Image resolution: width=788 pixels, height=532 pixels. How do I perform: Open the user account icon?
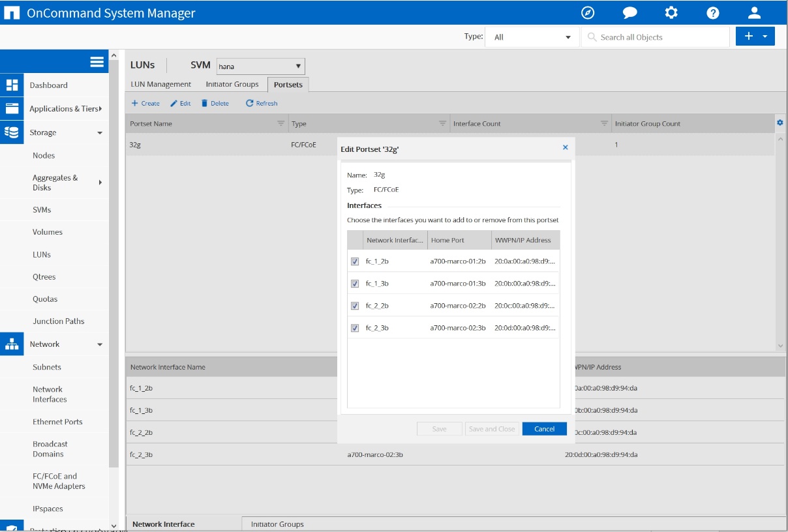click(x=754, y=13)
